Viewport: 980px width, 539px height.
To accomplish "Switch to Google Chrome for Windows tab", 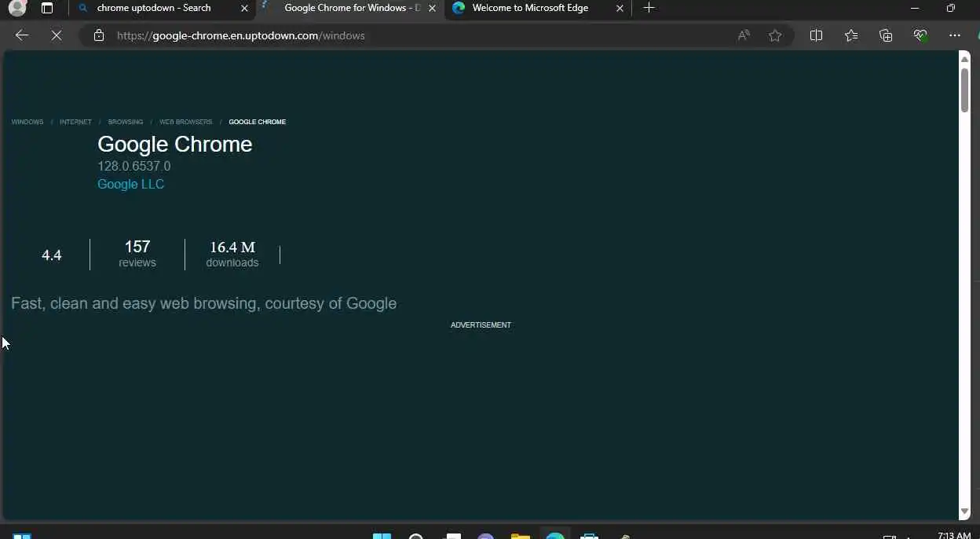I will tap(352, 8).
